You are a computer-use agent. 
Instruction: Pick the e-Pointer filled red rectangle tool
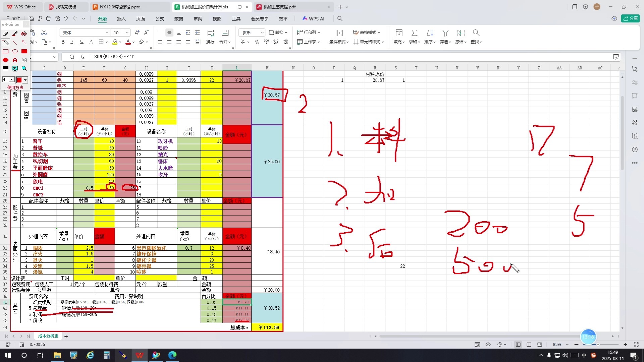click(24, 51)
